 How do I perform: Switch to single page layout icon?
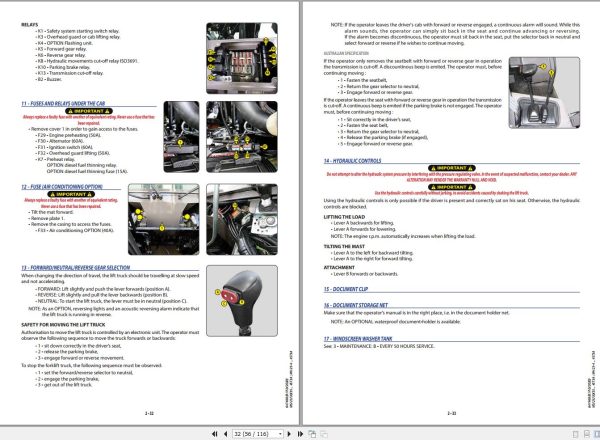click(575, 434)
